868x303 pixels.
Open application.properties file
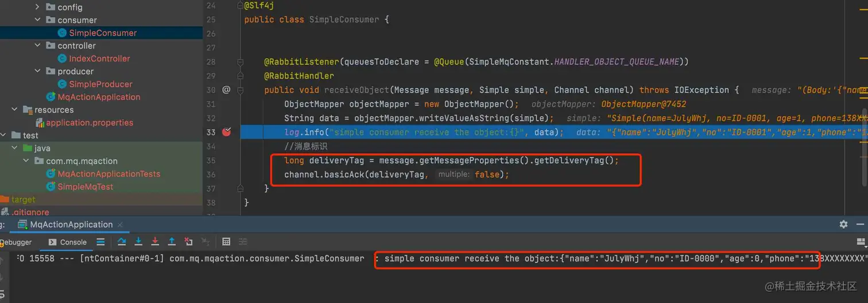click(x=90, y=122)
